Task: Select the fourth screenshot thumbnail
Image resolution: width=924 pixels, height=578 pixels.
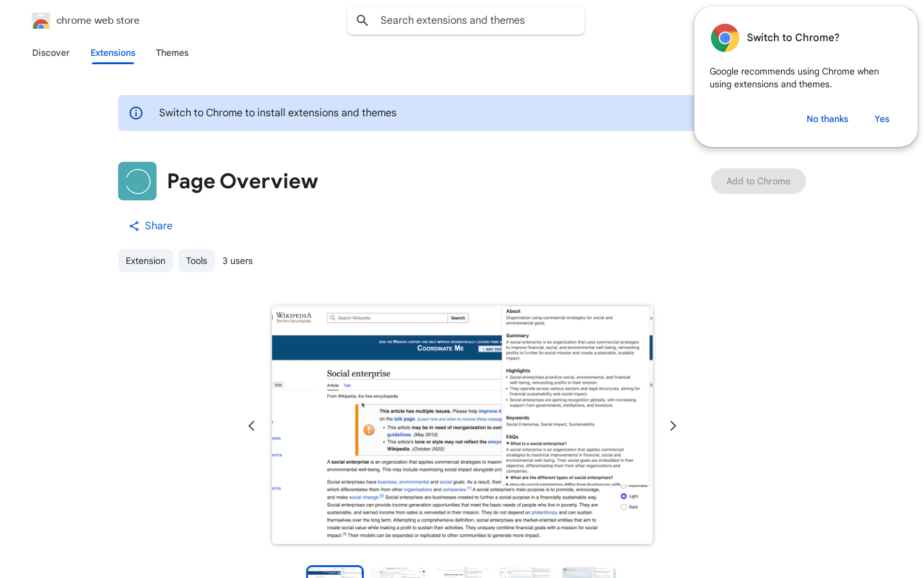Action: (x=525, y=572)
